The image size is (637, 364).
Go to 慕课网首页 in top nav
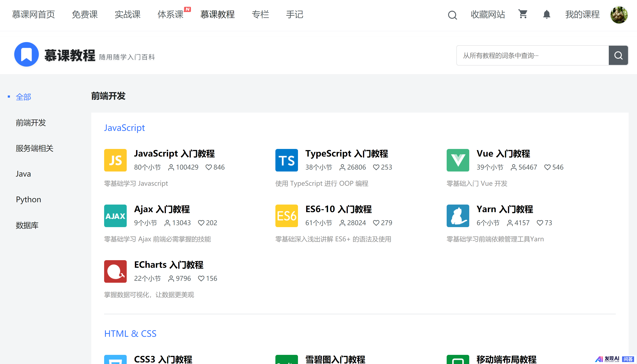click(x=33, y=15)
